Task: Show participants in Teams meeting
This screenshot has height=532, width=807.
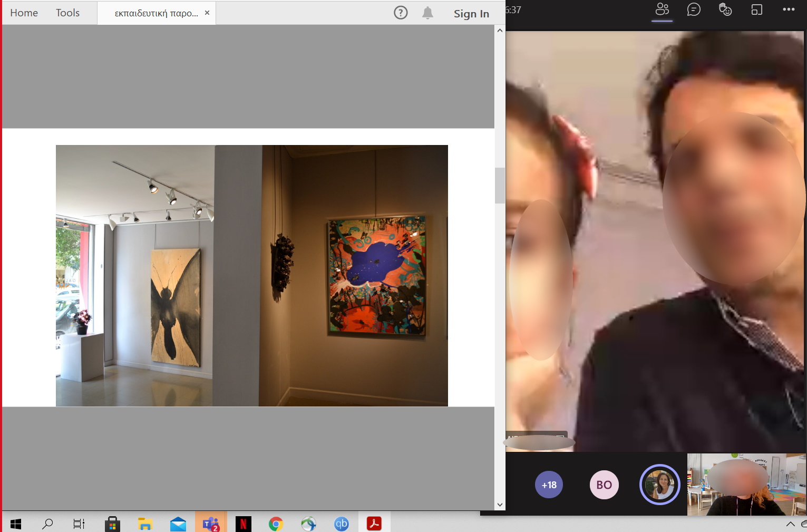Action: click(662, 9)
